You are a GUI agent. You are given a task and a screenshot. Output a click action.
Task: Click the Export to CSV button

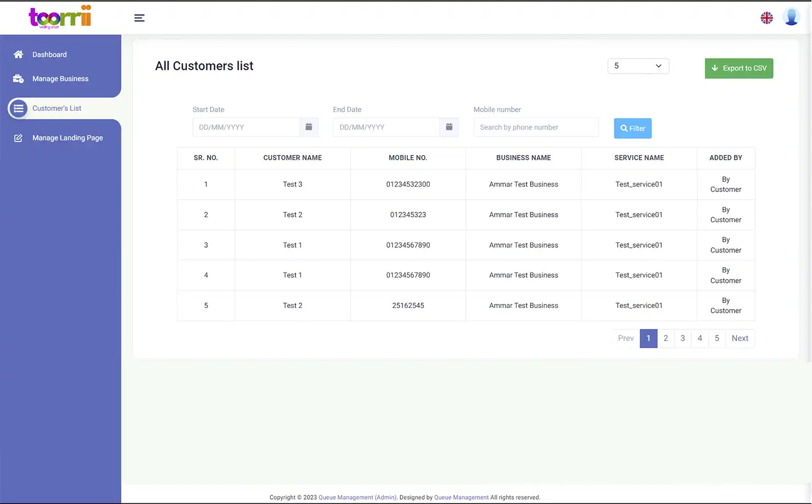(x=739, y=68)
